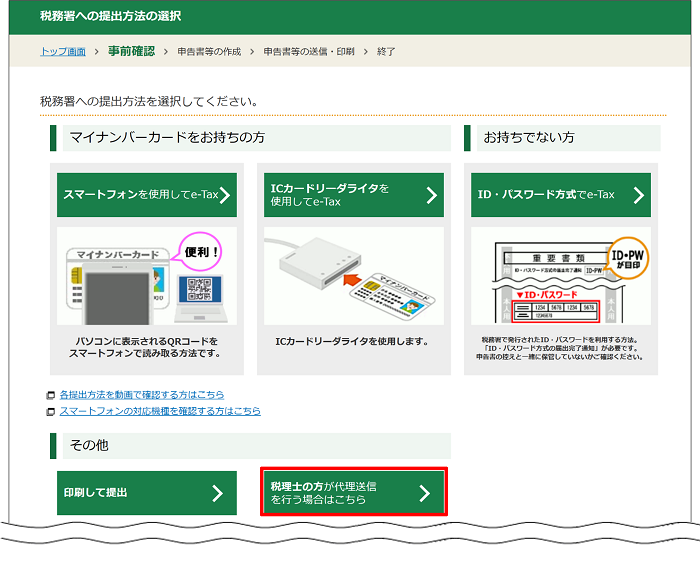The width and height of the screenshot is (700, 561).
Task: Click chevron arrow on the smartphone e-Tax button
Action: pyautogui.click(x=224, y=195)
